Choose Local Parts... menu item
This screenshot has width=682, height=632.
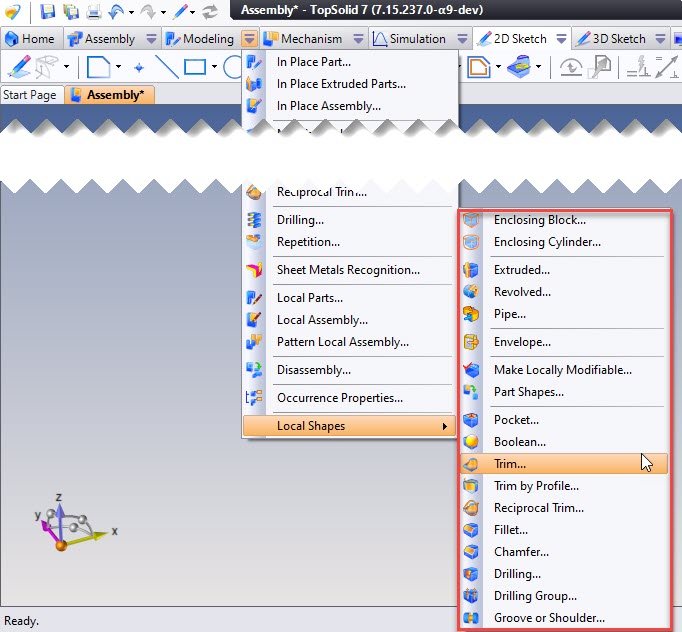tap(350, 298)
